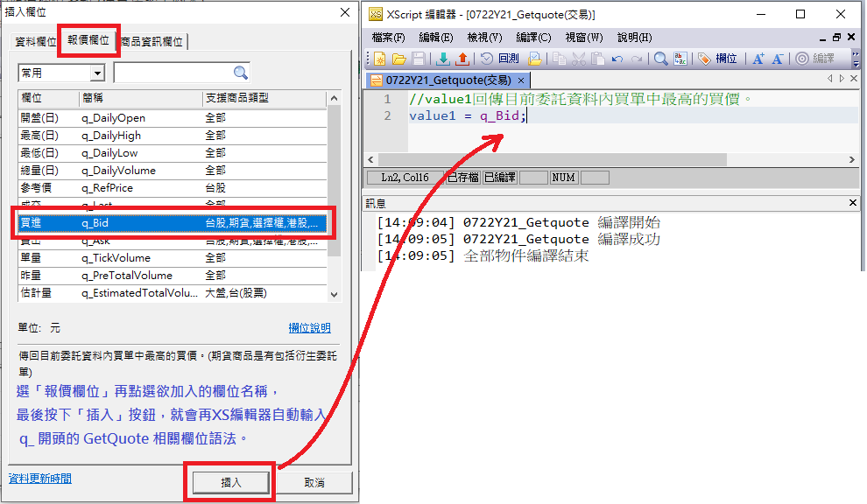Click the search magnifier in the field dialog

click(240, 73)
